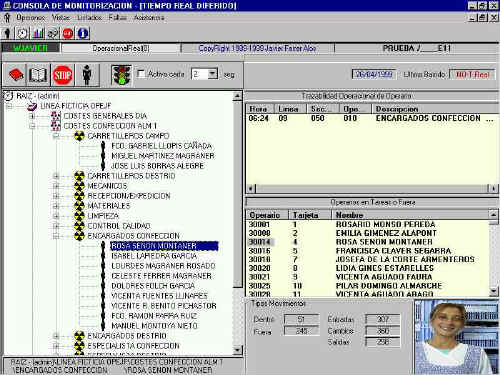The width and height of the screenshot is (500, 375).
Task: Click the red closed book icon
Action: pyautogui.click(x=15, y=75)
